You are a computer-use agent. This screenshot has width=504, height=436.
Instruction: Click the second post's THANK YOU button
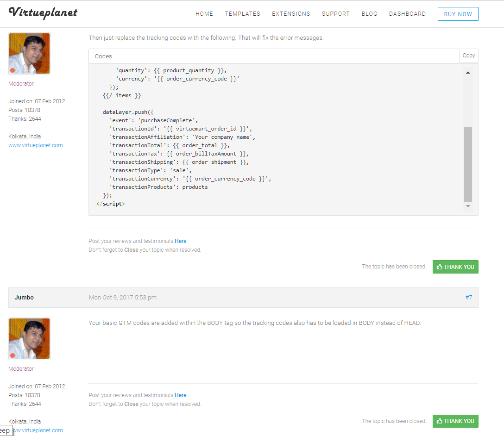455,421
